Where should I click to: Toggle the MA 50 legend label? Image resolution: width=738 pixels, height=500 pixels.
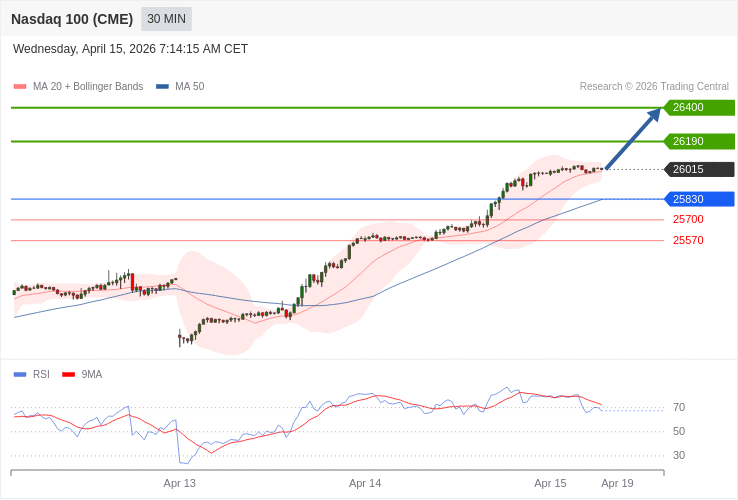coord(189,87)
